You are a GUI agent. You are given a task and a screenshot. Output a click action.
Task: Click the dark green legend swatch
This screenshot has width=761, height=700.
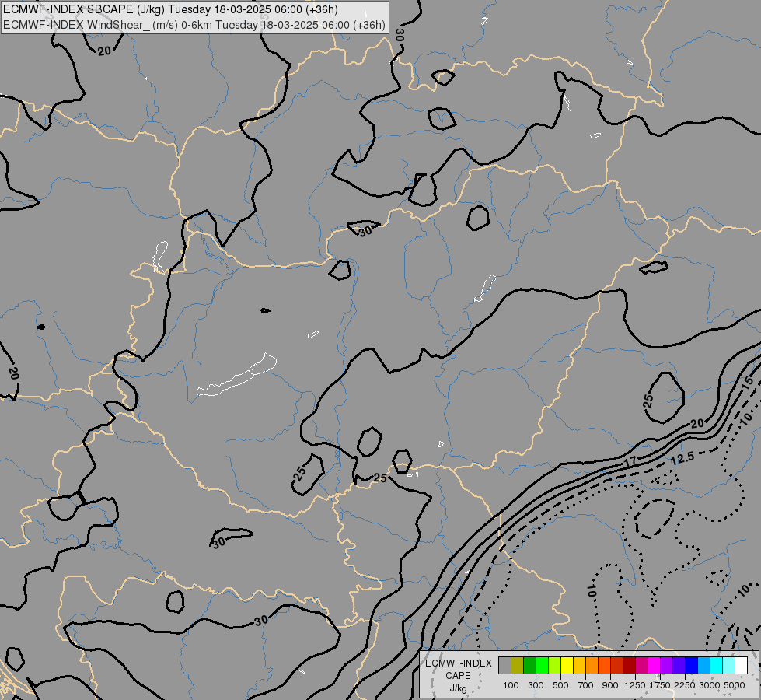pos(530,666)
